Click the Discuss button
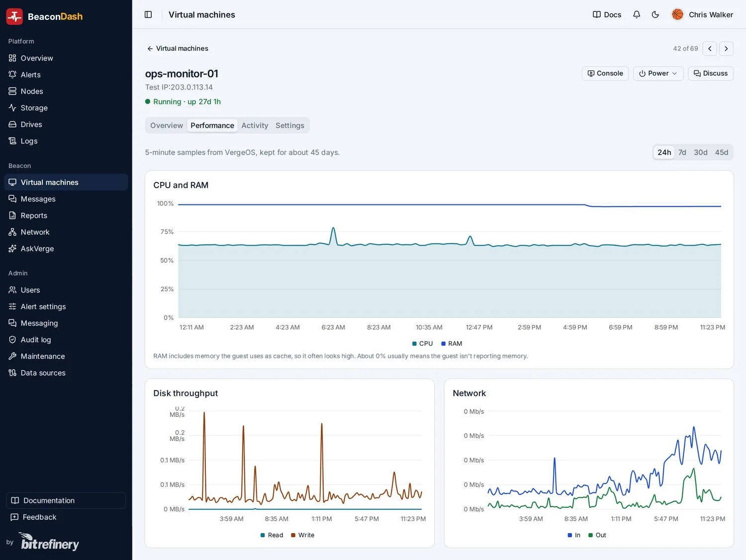746x560 pixels. click(710, 74)
